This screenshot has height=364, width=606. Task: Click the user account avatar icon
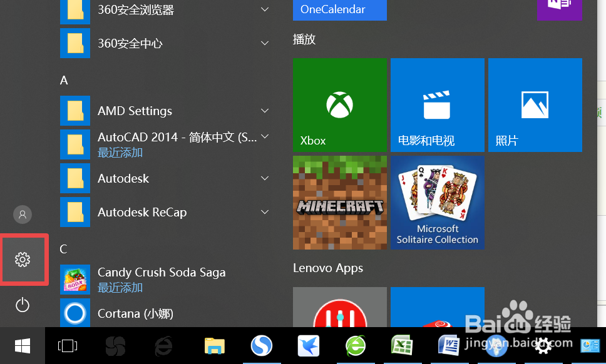23,215
